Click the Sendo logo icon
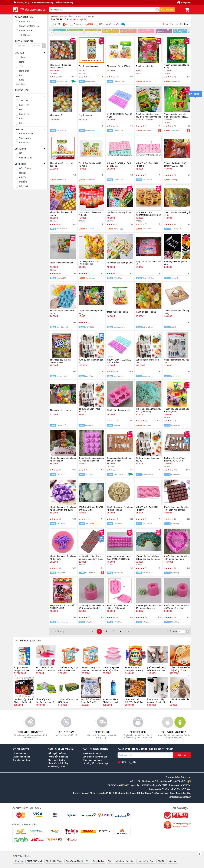 (x=16, y=10)
